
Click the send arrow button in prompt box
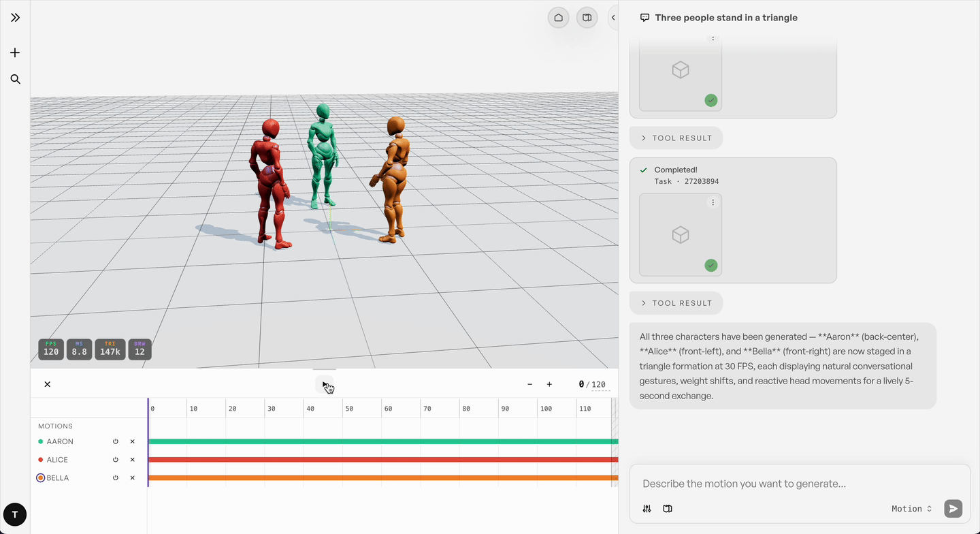953,508
